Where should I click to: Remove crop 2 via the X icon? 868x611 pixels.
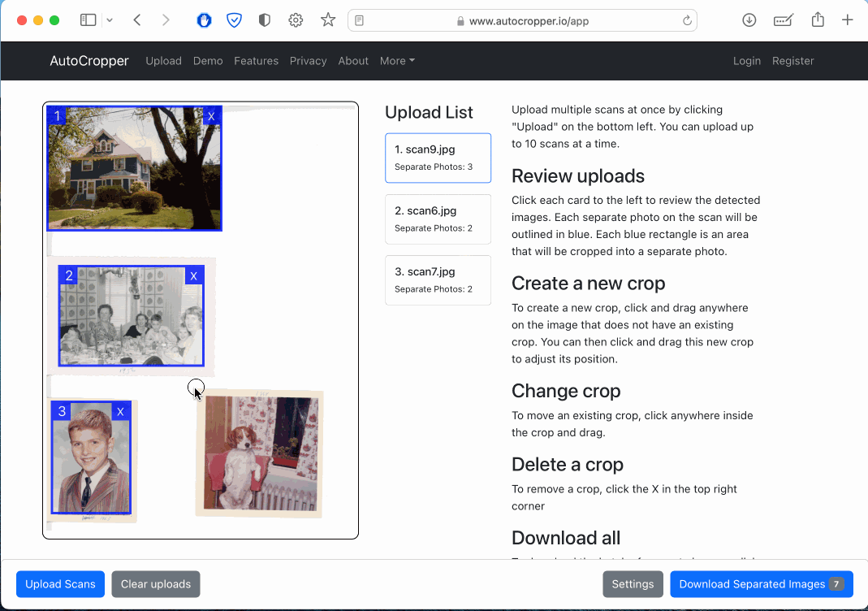pyautogui.click(x=193, y=275)
